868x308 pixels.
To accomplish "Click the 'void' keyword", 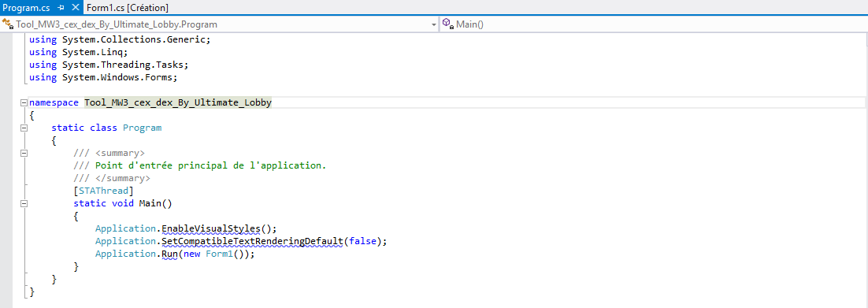I will click(122, 203).
